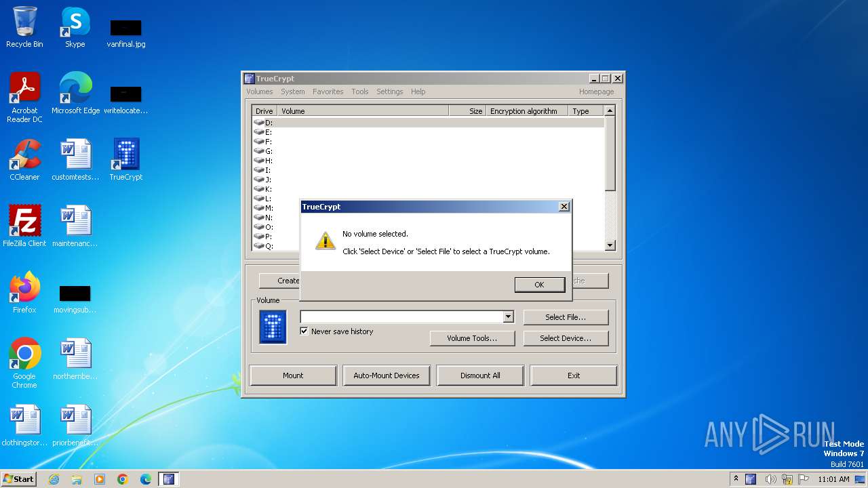Open the Settings menu

click(x=389, y=91)
